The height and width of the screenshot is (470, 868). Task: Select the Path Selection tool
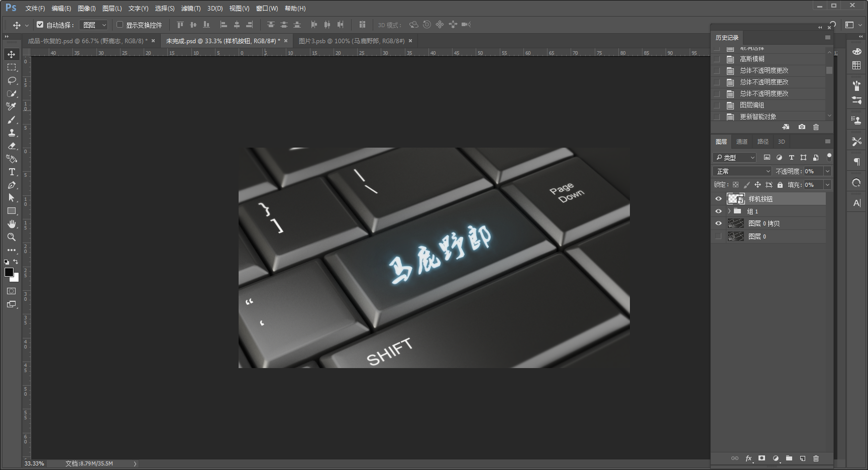coord(12,198)
